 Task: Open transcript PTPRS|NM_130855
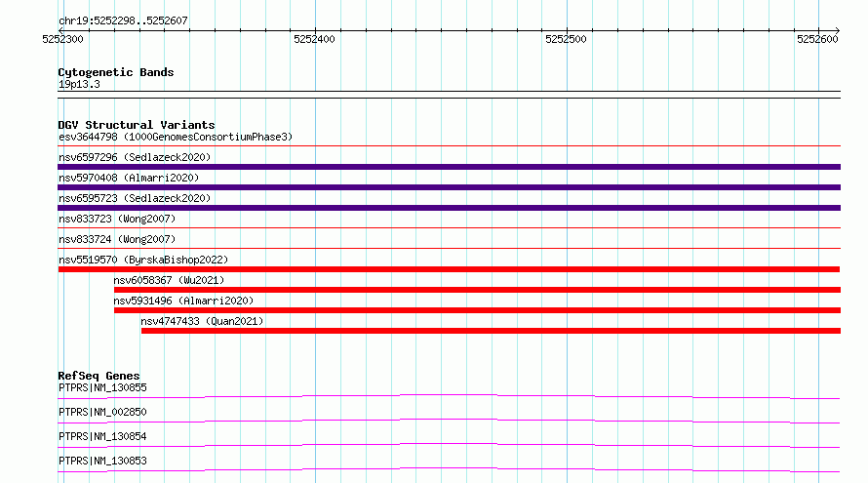tap(102, 387)
